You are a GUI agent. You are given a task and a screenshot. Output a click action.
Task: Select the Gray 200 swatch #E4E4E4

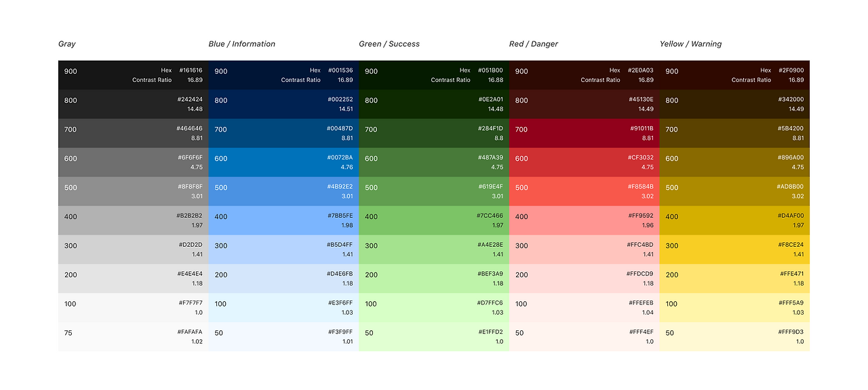pos(134,279)
